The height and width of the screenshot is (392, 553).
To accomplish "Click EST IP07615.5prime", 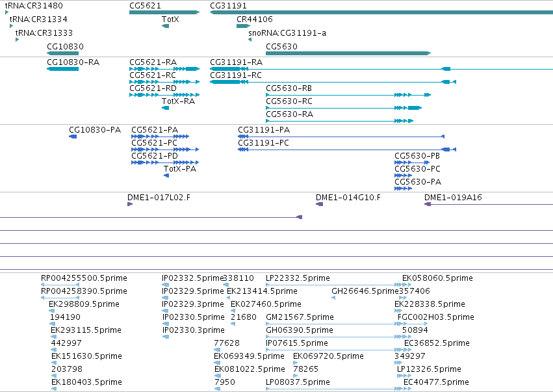I will 339,350.
